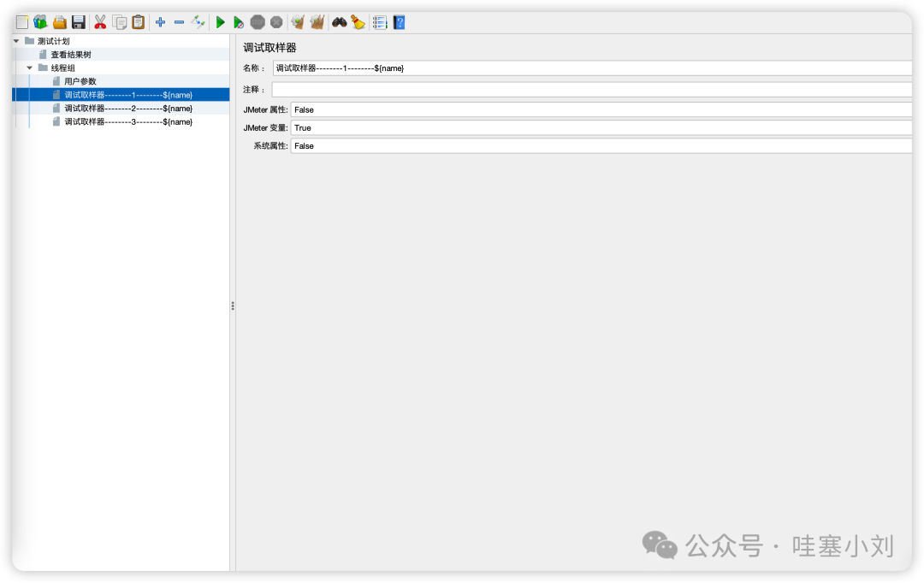Open Search with the binoculars icon
The height and width of the screenshot is (583, 924).
tap(340, 22)
